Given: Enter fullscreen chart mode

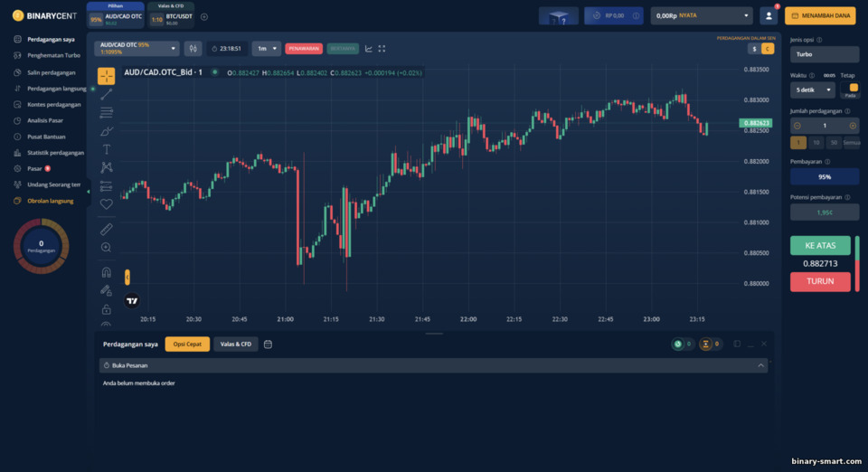Looking at the screenshot, I should [x=382, y=49].
